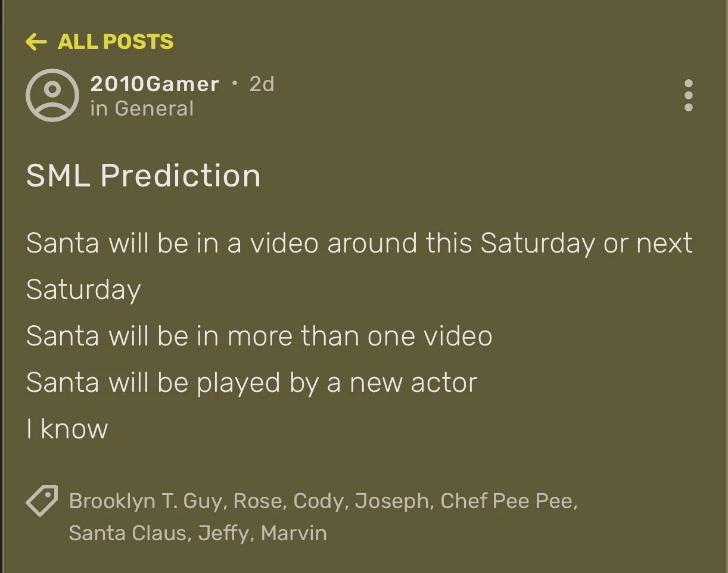The image size is (728, 573).
Task: Click the 'I know' line
Action: (x=67, y=429)
